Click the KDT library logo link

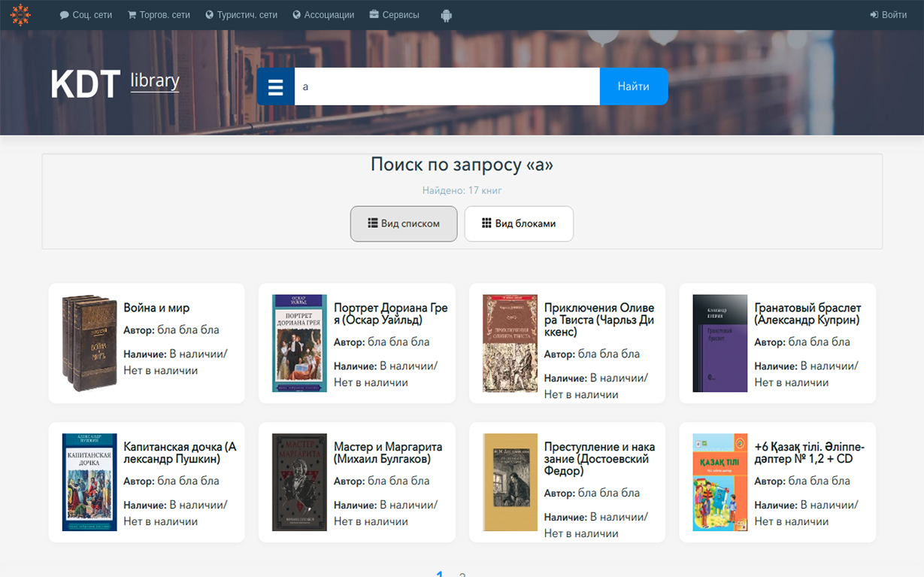tap(115, 83)
